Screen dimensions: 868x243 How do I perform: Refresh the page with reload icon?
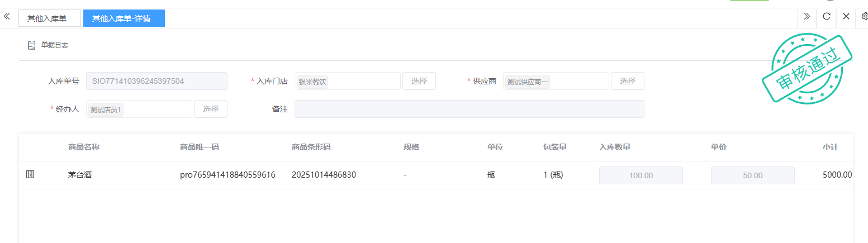pyautogui.click(x=826, y=17)
